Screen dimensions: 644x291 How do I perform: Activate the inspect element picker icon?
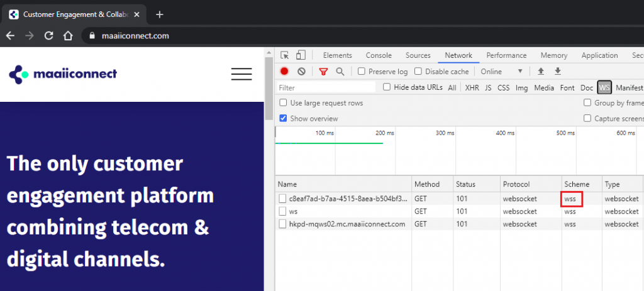point(285,55)
